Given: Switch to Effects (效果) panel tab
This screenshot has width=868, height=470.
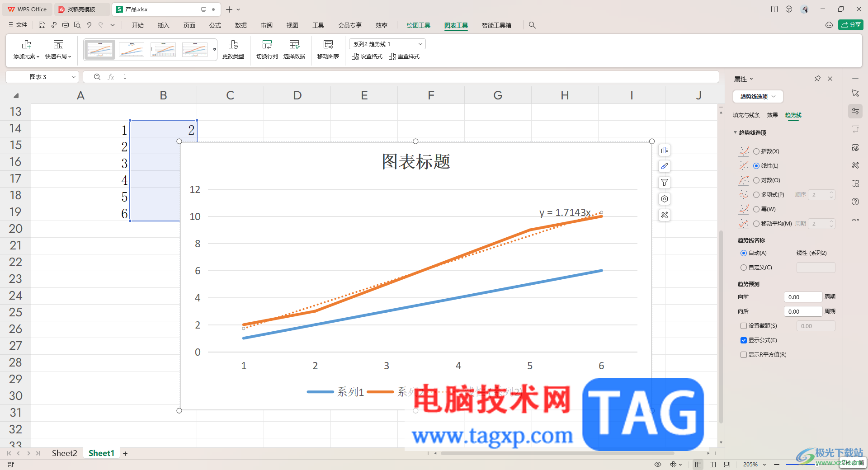Looking at the screenshot, I should (773, 115).
